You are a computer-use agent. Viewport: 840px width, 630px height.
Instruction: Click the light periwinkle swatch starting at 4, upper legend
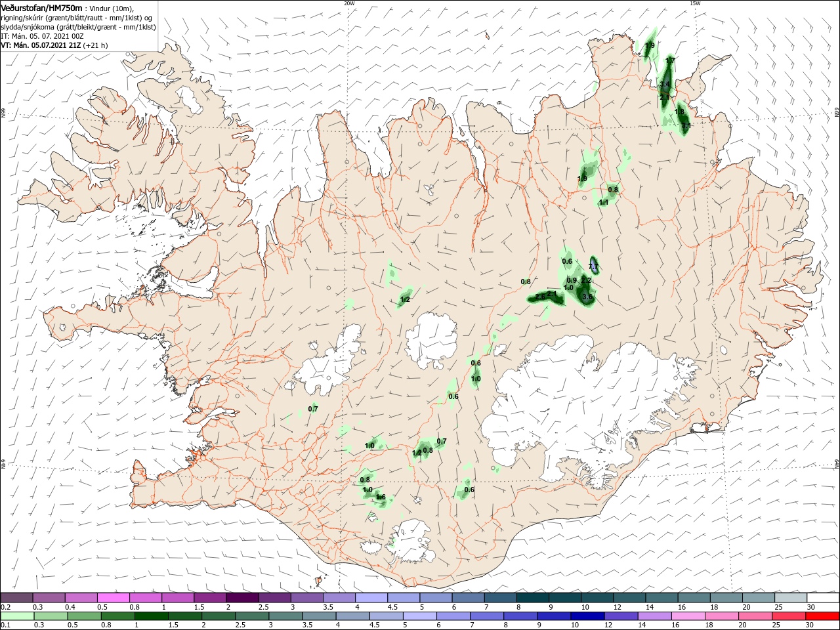(371, 598)
